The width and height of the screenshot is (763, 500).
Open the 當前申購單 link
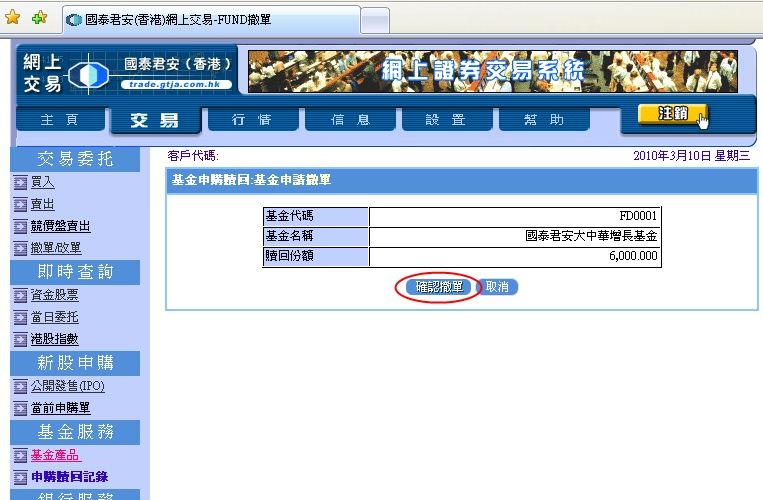pyautogui.click(x=60, y=408)
